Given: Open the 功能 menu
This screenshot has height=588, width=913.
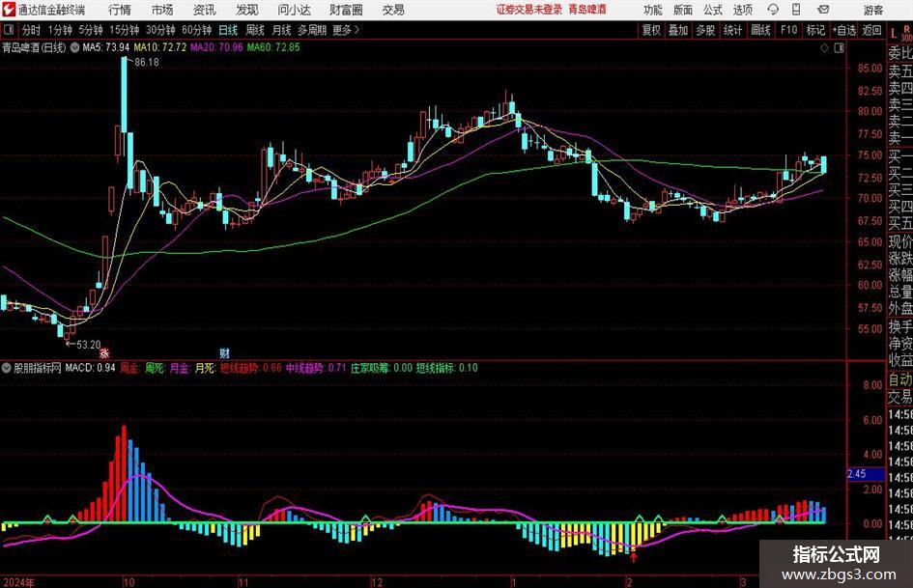Looking at the screenshot, I should coord(653,10).
